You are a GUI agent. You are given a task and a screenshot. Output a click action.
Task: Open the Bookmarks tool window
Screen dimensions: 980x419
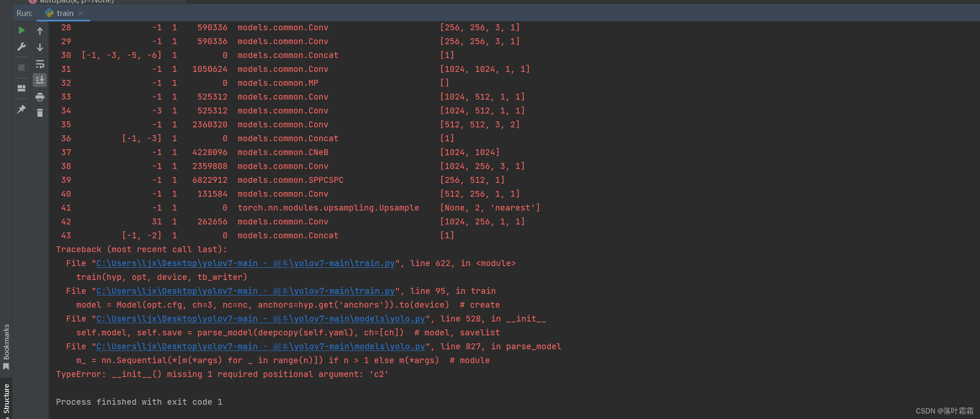[x=6, y=347]
